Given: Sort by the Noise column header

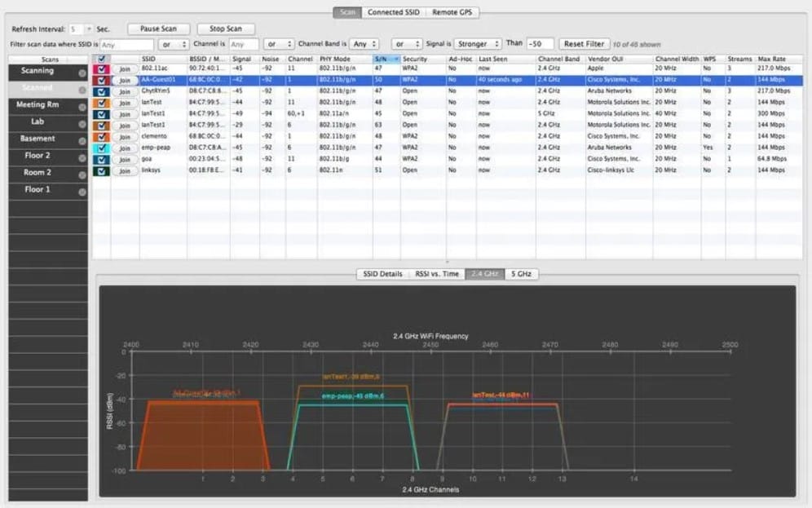Looking at the screenshot, I should tap(272, 59).
